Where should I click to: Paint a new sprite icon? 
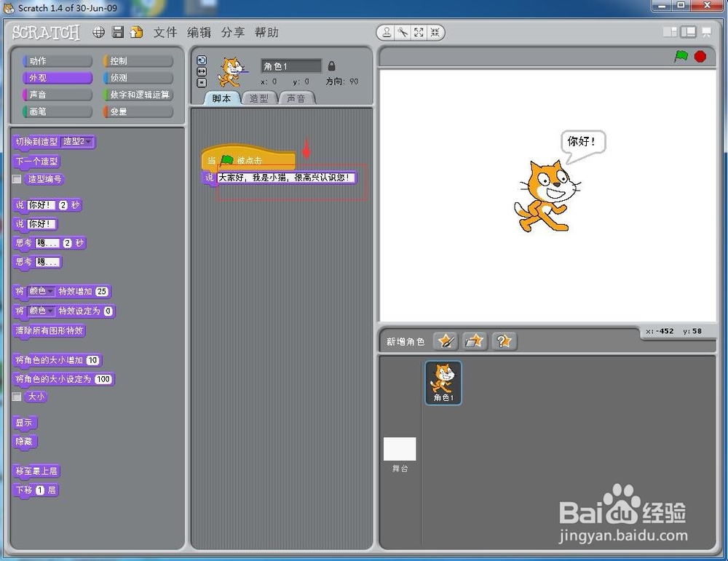tap(446, 341)
